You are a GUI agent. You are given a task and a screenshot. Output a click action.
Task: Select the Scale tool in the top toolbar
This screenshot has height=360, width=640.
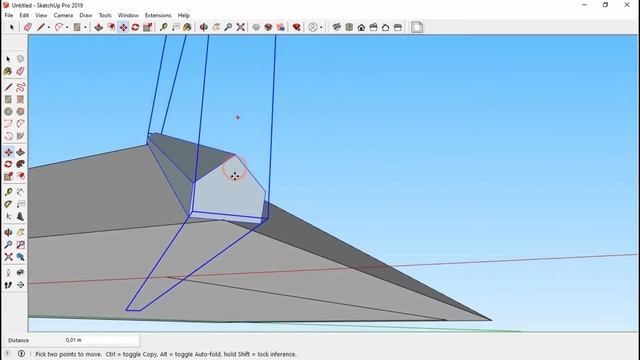[x=147, y=27]
